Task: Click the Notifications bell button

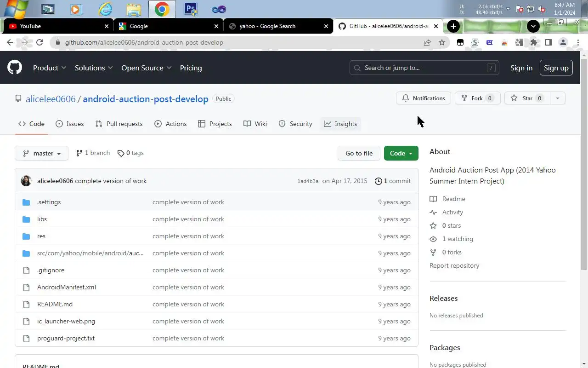Action: (424, 98)
